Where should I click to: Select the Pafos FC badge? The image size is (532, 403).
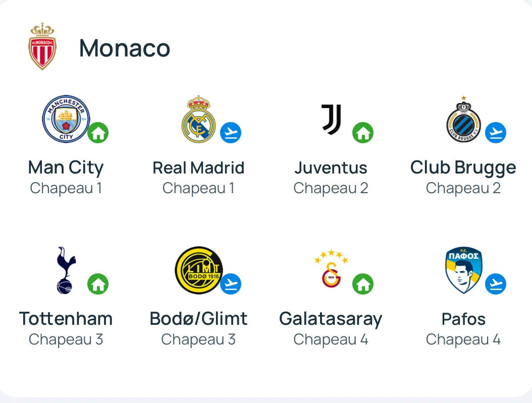(463, 270)
